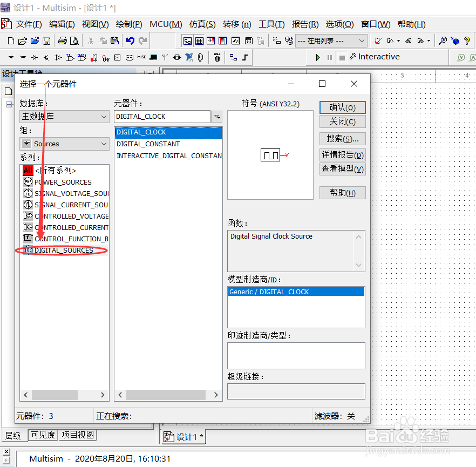
Task: Stop the simulation
Action: tap(342, 57)
